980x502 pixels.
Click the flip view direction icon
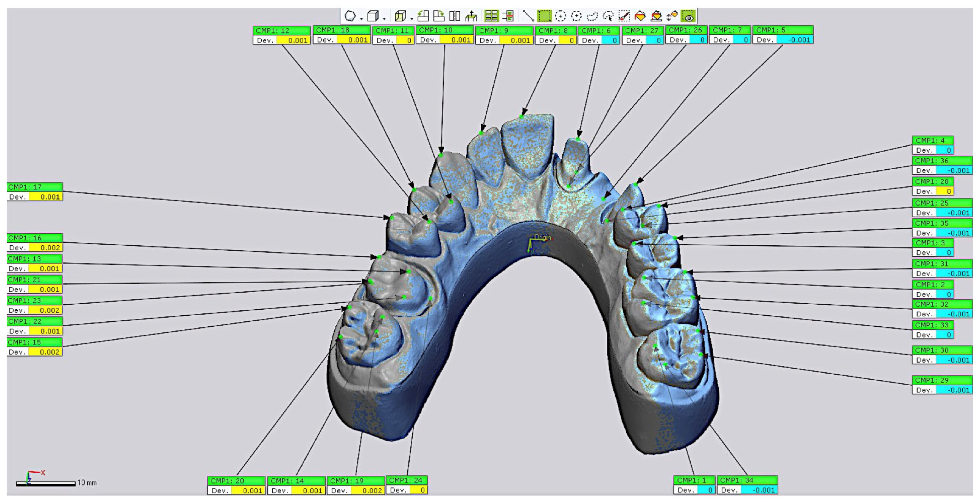455,16
